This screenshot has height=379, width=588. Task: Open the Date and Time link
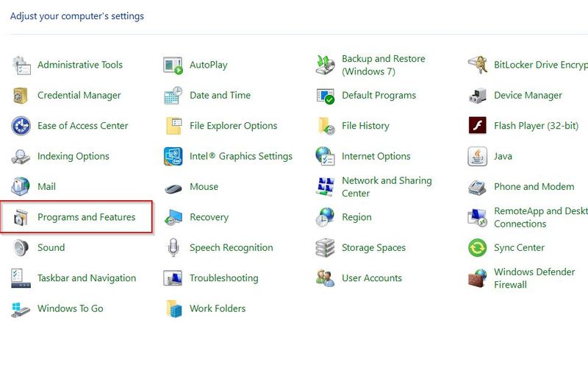point(220,96)
